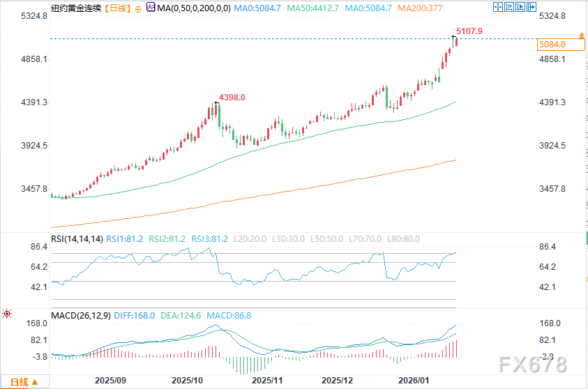Click the orange price alert marker
Image resolution: width=588 pixels, height=389 pixels.
tap(580, 36)
